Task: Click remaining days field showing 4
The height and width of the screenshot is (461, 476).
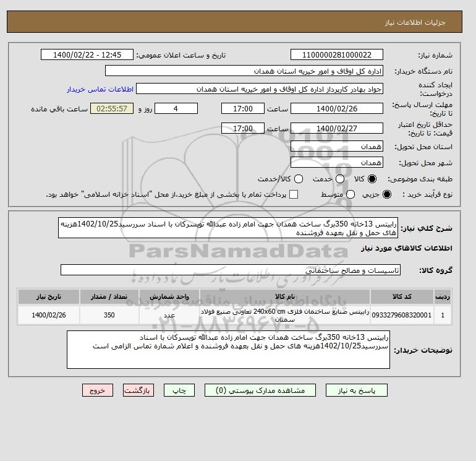Action: tap(176, 108)
